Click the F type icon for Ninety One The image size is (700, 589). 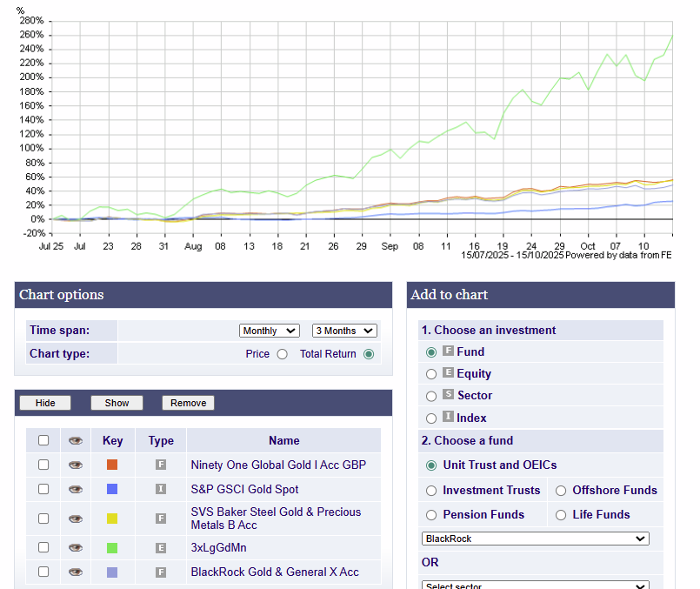(161, 465)
